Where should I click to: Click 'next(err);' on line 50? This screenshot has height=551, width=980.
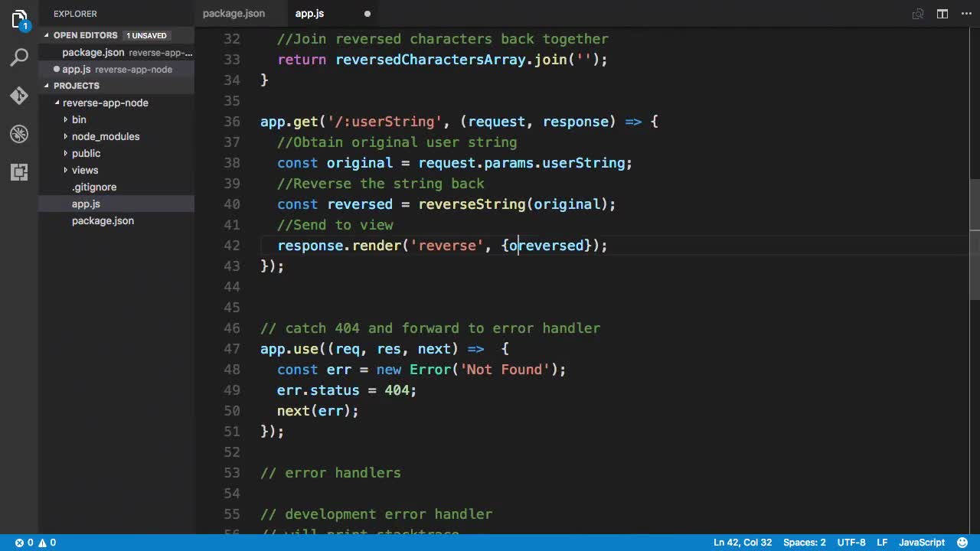[318, 411]
